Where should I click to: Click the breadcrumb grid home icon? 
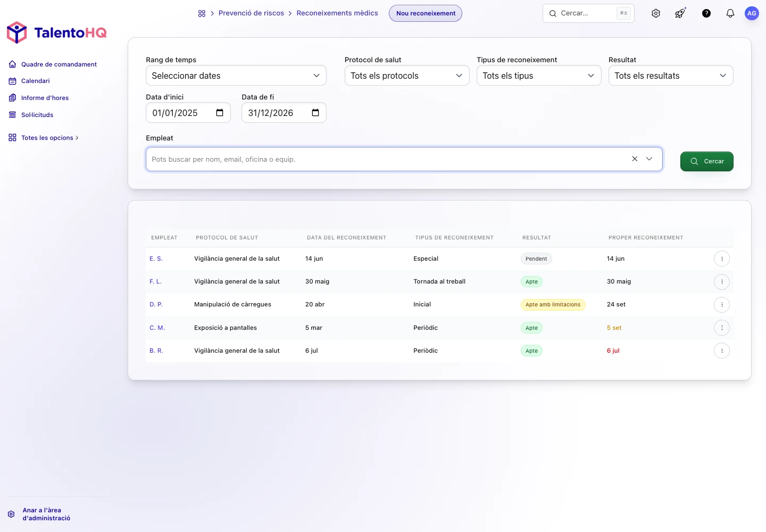[202, 13]
